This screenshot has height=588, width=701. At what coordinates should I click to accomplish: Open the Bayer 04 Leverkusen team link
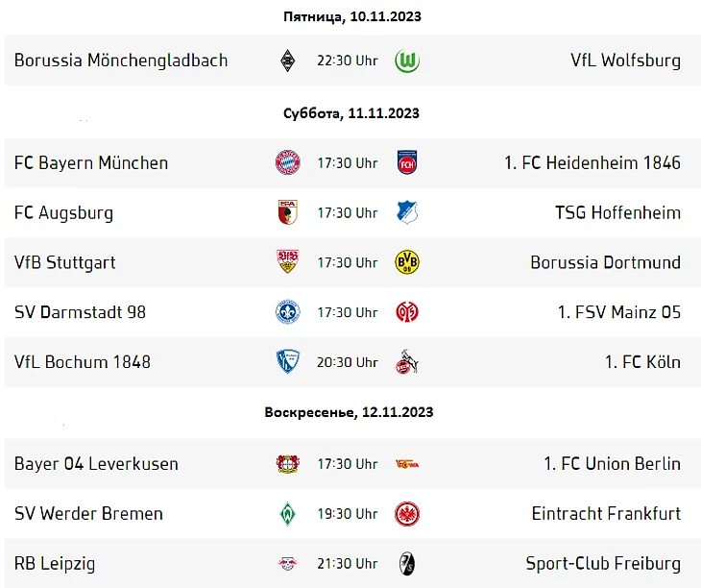pyautogui.click(x=96, y=464)
